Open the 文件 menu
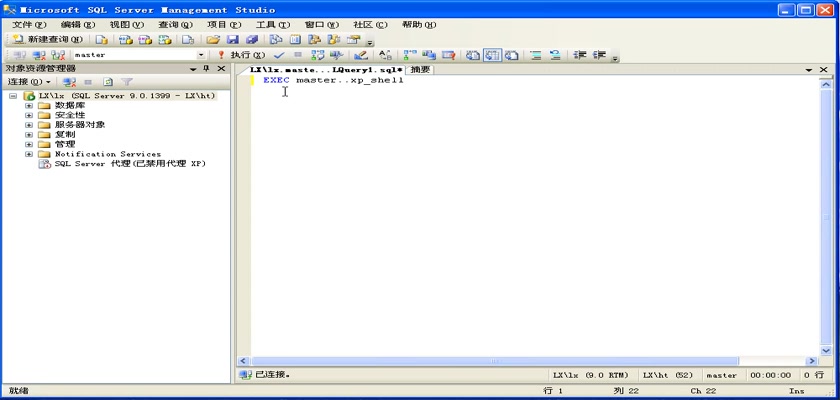Viewport: 840px width, 400px height. (x=29, y=25)
